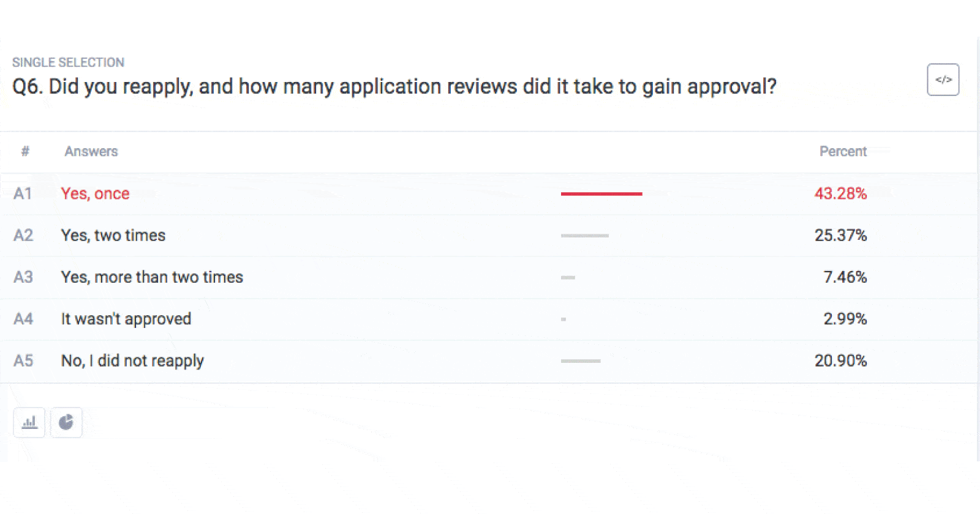980x514 pixels.
Task: Select the answer row 'Yes, two times'
Action: click(113, 236)
